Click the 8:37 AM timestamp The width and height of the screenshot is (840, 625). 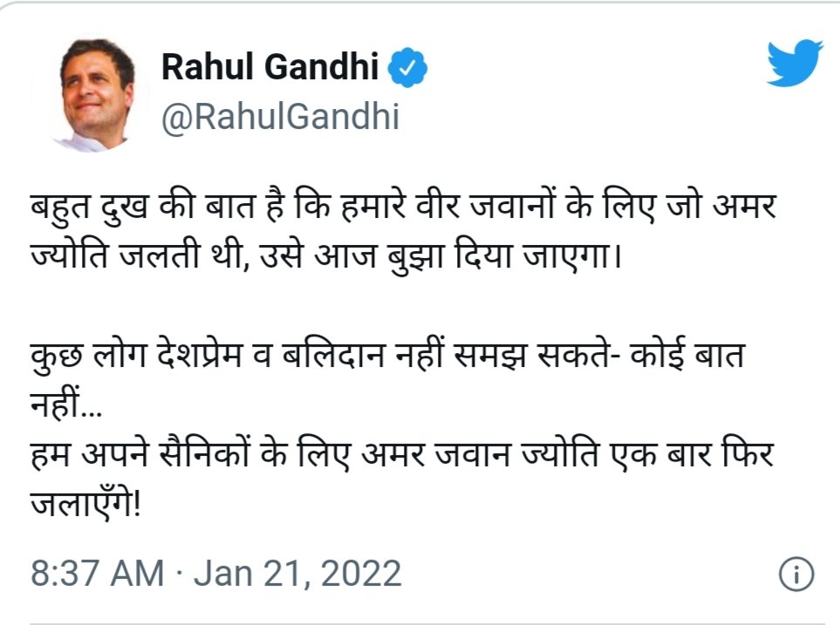click(97, 574)
